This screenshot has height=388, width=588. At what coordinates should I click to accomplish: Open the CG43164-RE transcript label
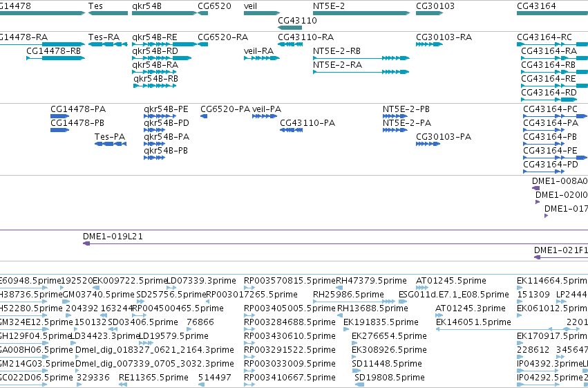pos(549,79)
